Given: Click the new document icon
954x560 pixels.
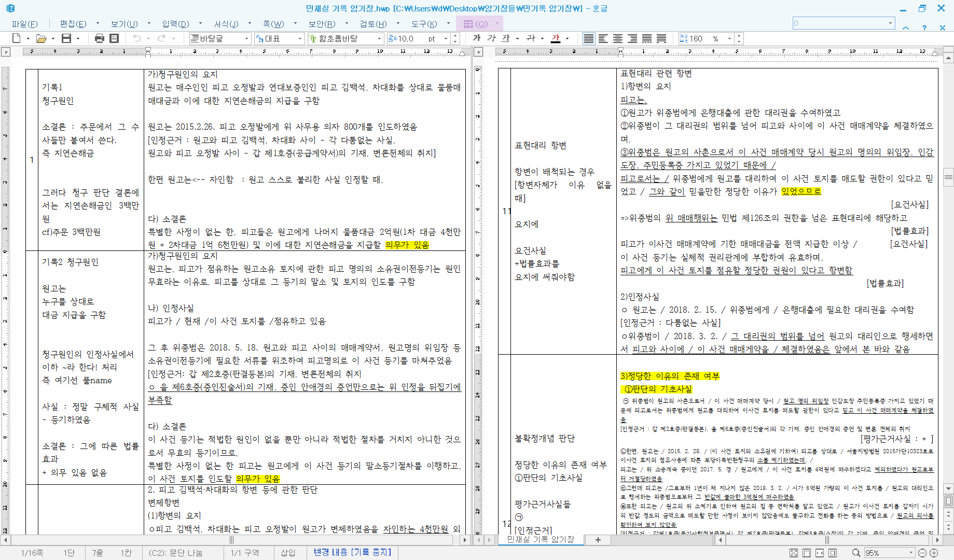Looking at the screenshot, I should coord(16,38).
